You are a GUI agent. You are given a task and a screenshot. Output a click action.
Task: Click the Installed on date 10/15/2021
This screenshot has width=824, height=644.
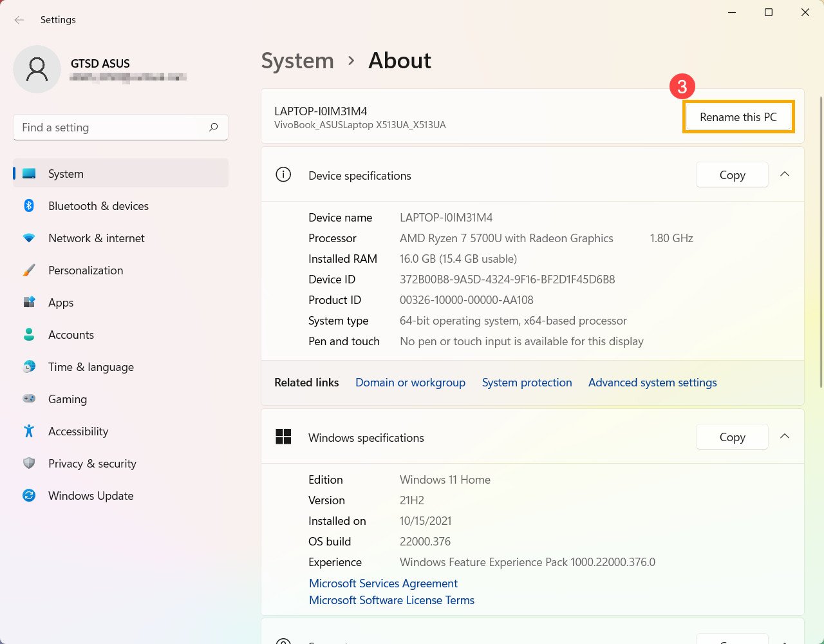pyautogui.click(x=426, y=521)
